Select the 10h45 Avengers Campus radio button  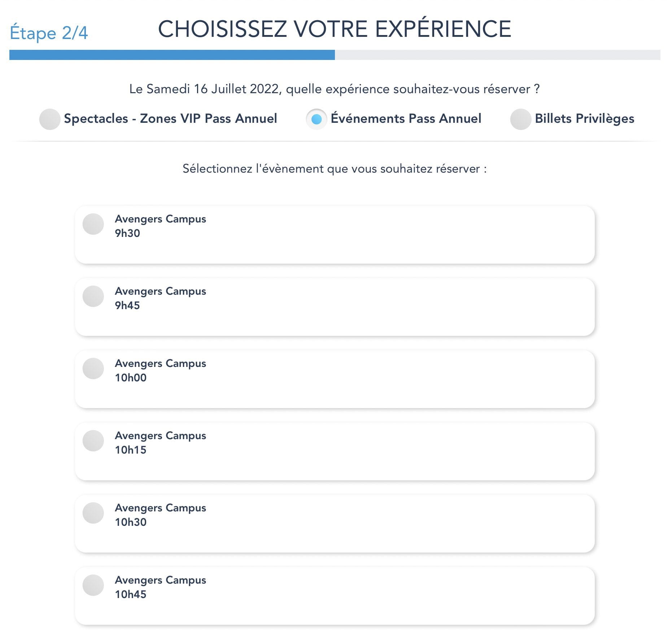[x=93, y=585]
